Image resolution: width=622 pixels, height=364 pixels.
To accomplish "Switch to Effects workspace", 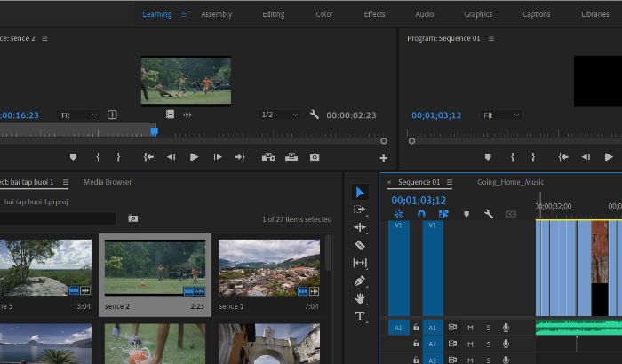I will 374,14.
